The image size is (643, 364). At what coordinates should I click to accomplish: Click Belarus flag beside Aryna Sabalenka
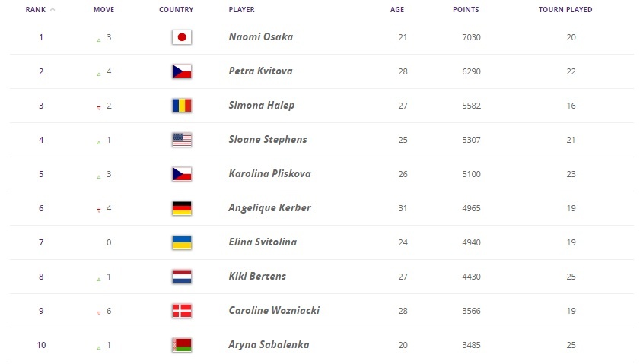182,345
